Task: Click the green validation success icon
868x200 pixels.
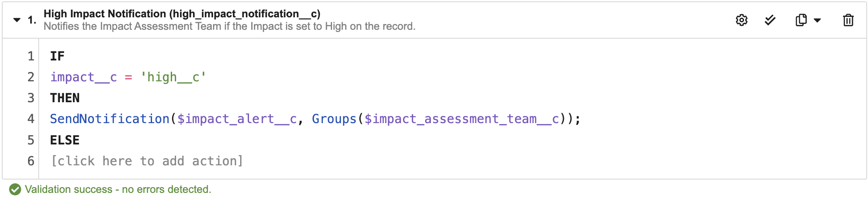Action: (x=15, y=189)
